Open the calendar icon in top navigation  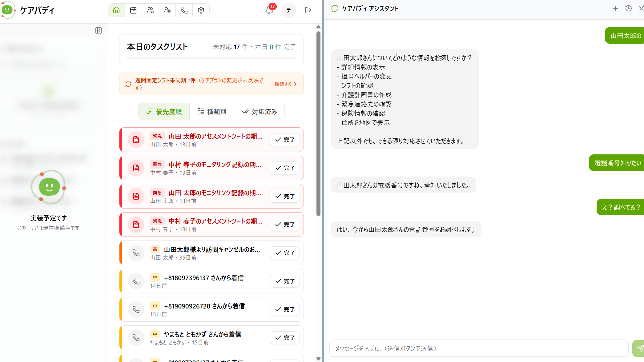pos(133,10)
